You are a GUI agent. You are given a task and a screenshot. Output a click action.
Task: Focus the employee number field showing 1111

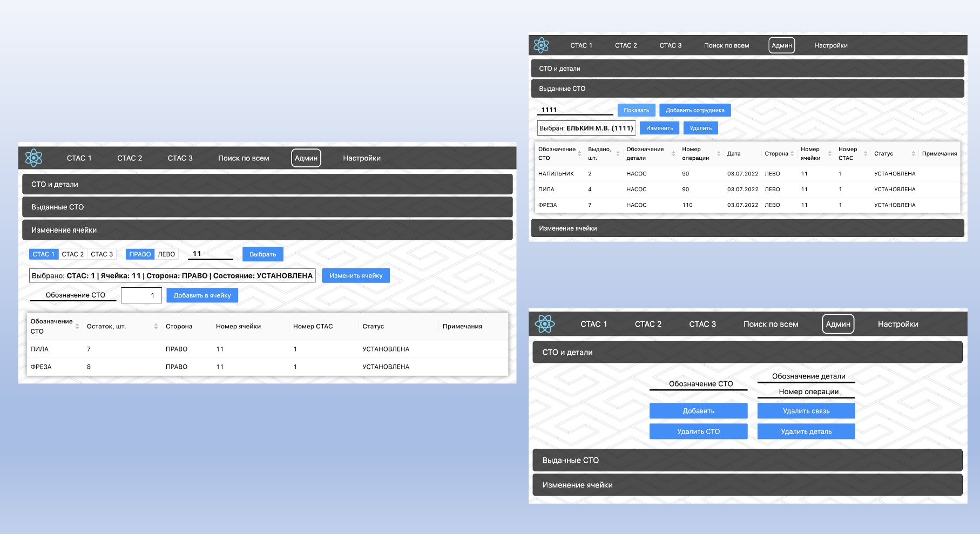575,110
